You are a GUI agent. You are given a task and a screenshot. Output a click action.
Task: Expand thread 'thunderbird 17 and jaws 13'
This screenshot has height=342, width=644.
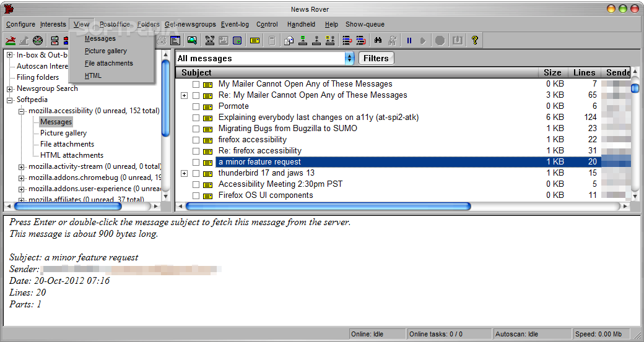[184, 173]
